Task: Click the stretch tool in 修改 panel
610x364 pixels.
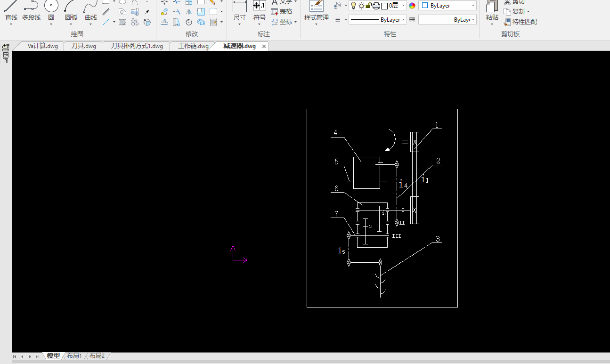Action: tap(177, 22)
